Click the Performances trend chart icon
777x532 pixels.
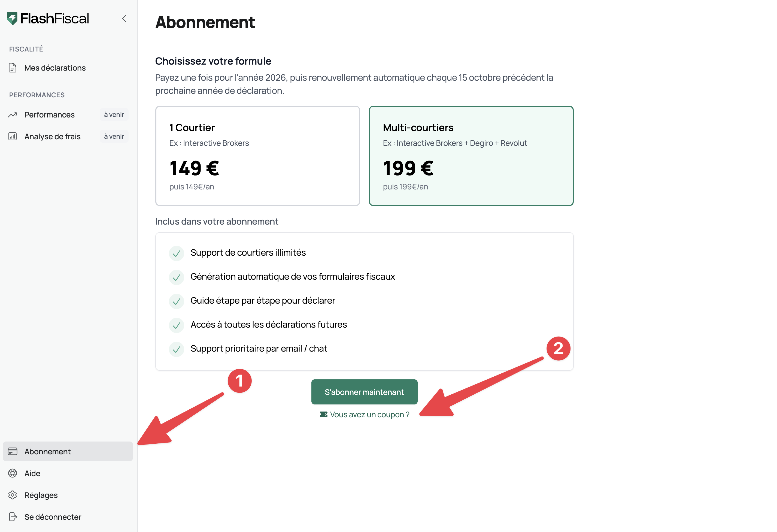(13, 115)
